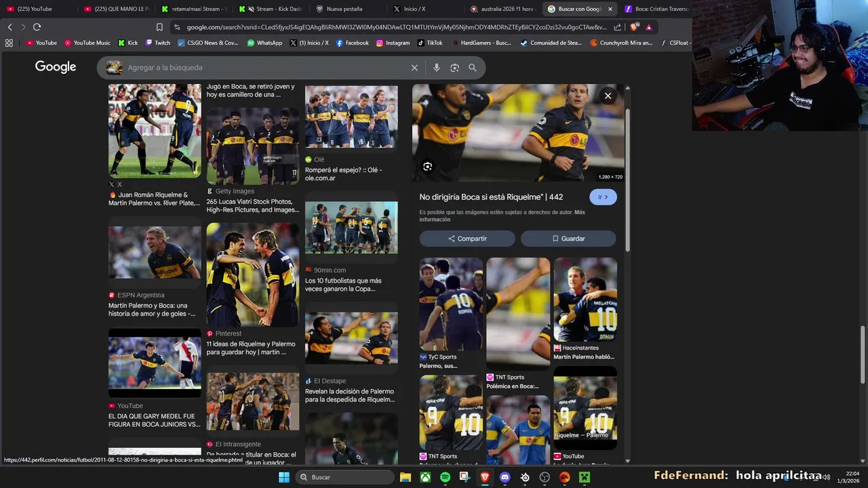The height and width of the screenshot is (488, 868).
Task: Open Kick bookmark
Action: 127,43
